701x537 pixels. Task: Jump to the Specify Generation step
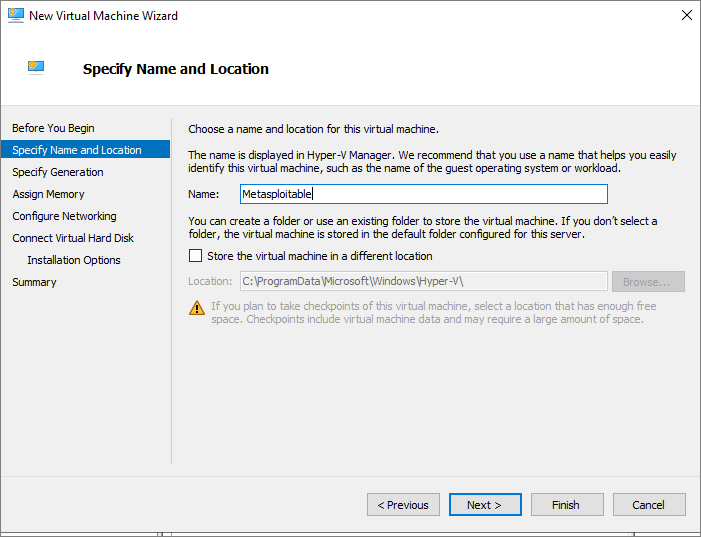tap(58, 172)
